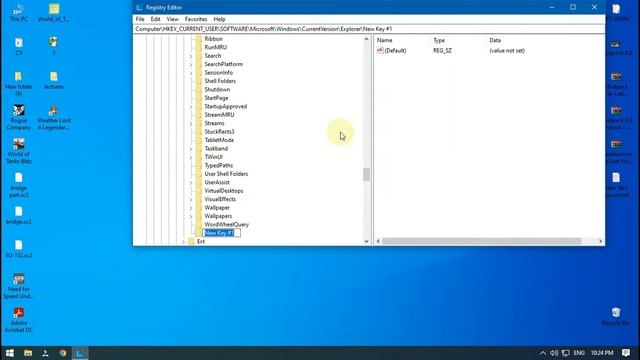Expand the Search registry key
Image resolution: width=640 pixels, height=360 pixels.
[x=191, y=56]
